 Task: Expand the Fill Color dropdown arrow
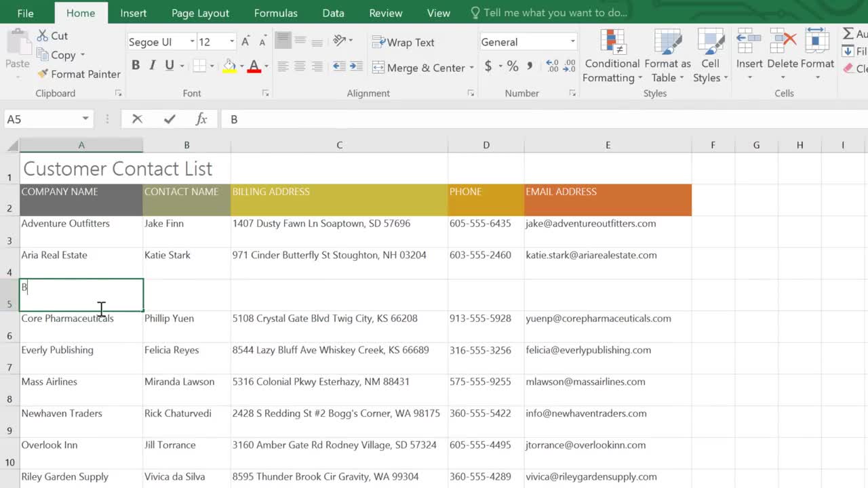241,66
